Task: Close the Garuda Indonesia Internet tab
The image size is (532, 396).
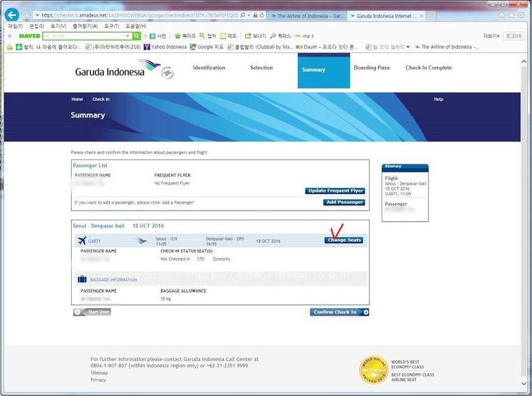Action: coord(421,15)
